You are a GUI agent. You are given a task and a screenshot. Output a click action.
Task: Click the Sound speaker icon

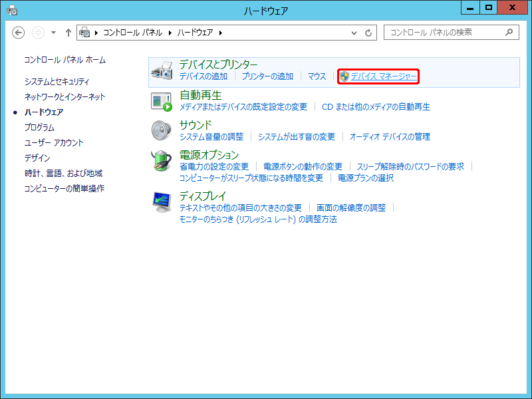tap(162, 130)
